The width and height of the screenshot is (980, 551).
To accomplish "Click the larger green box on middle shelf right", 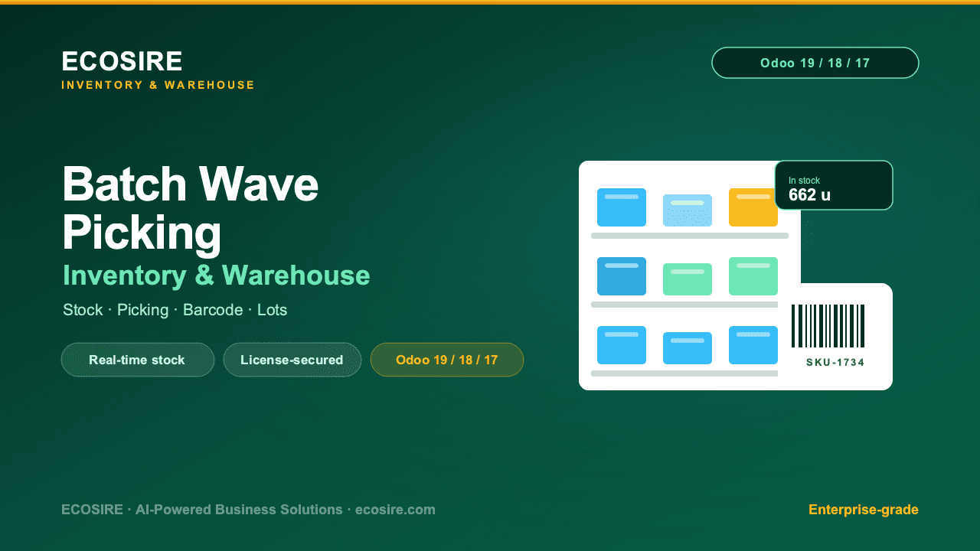I will [x=753, y=276].
